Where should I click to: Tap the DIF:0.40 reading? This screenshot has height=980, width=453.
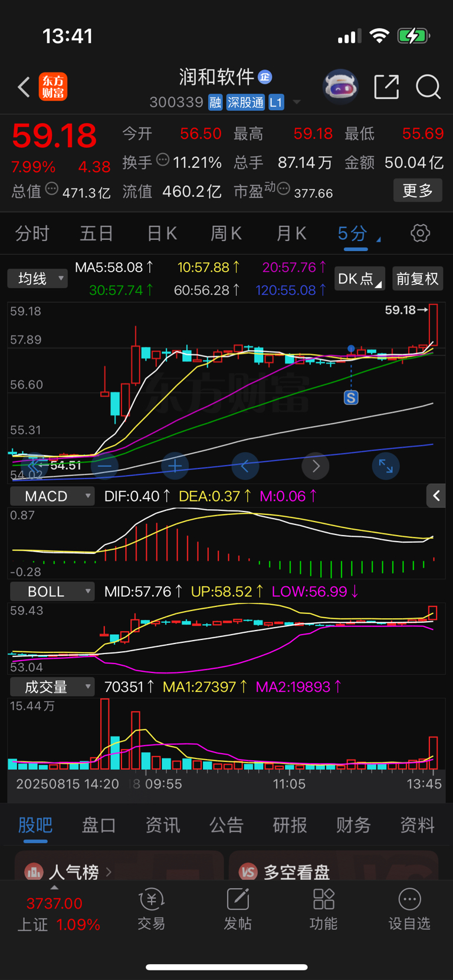[137, 496]
